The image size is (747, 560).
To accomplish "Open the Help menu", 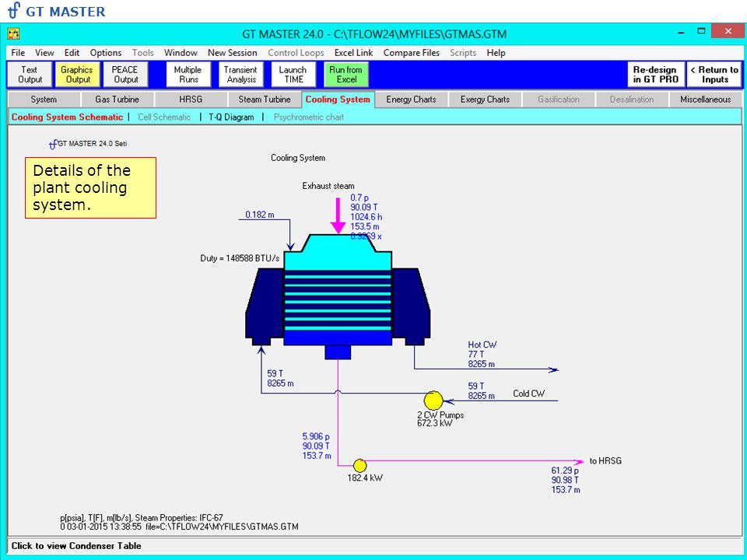I will [x=496, y=53].
